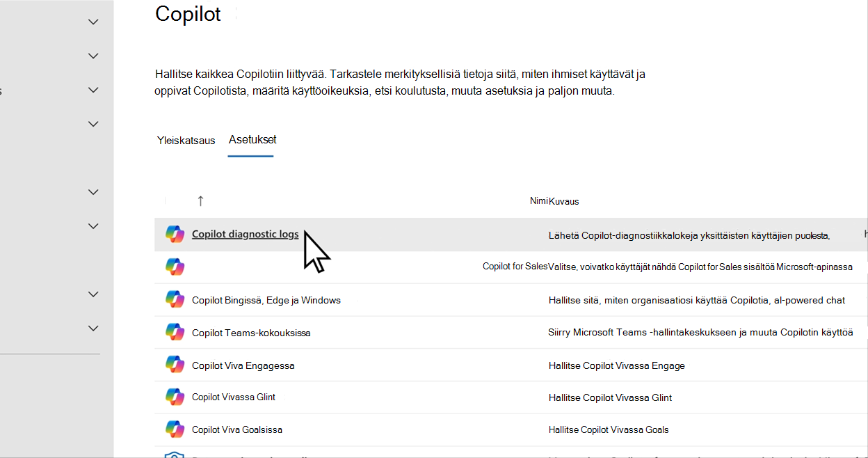Click the Copilot icon beside Copilot Vivassa Glint
The image size is (868, 458).
point(175,397)
